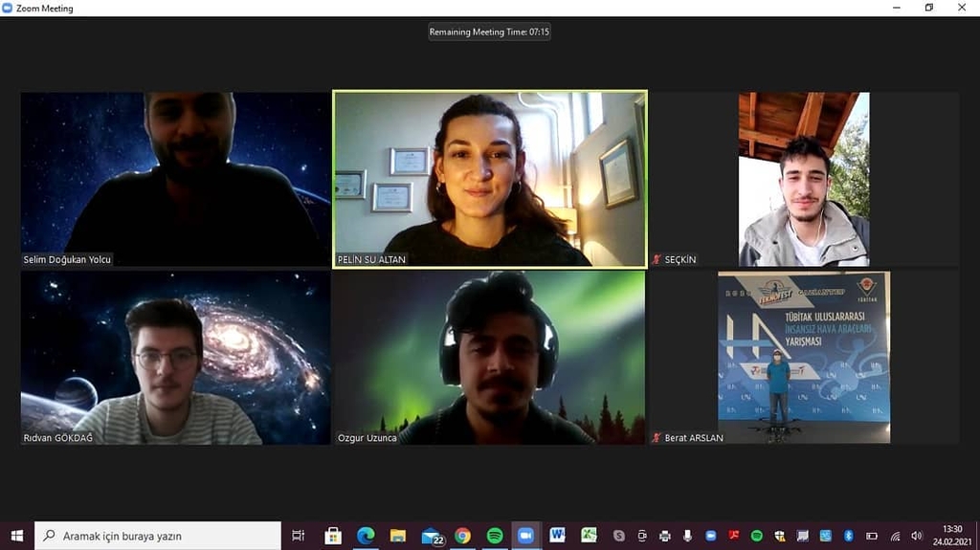The width and height of the screenshot is (980, 550).
Task: Click the Zoom icon in the taskbar
Action: [525, 536]
